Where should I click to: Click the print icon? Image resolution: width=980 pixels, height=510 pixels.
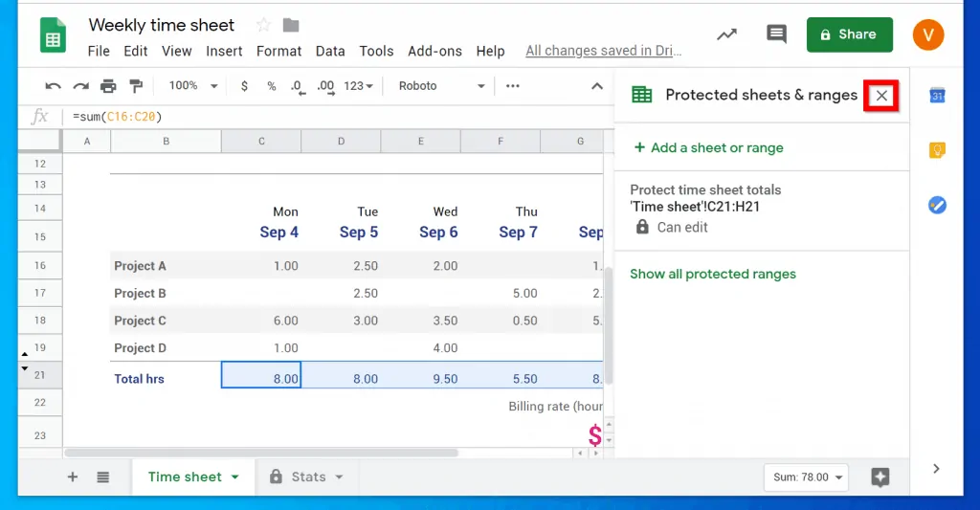coord(108,86)
